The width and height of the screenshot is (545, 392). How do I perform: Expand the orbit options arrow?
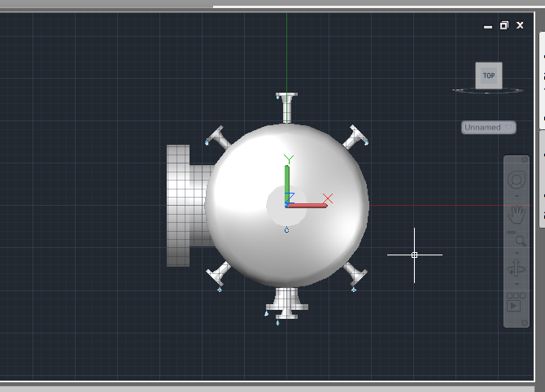[x=517, y=284]
